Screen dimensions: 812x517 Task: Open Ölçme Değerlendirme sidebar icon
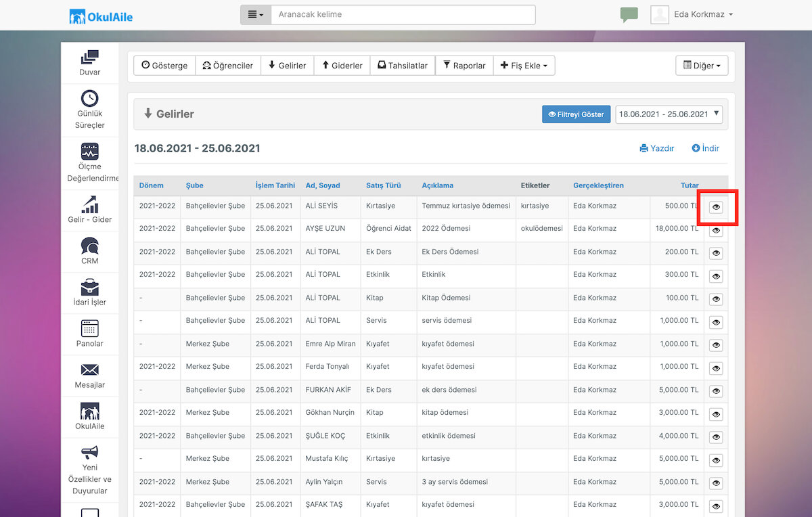89,151
